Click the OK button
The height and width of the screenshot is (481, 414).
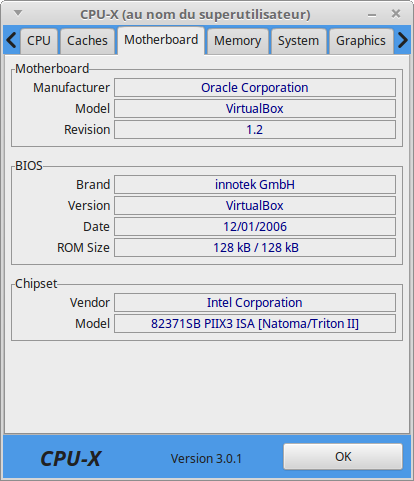pyautogui.click(x=343, y=457)
